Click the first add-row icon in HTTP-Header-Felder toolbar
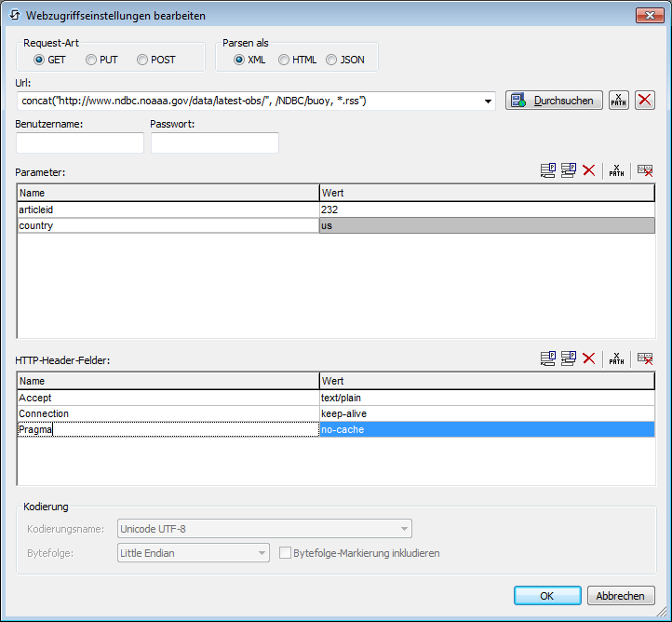 tap(548, 358)
